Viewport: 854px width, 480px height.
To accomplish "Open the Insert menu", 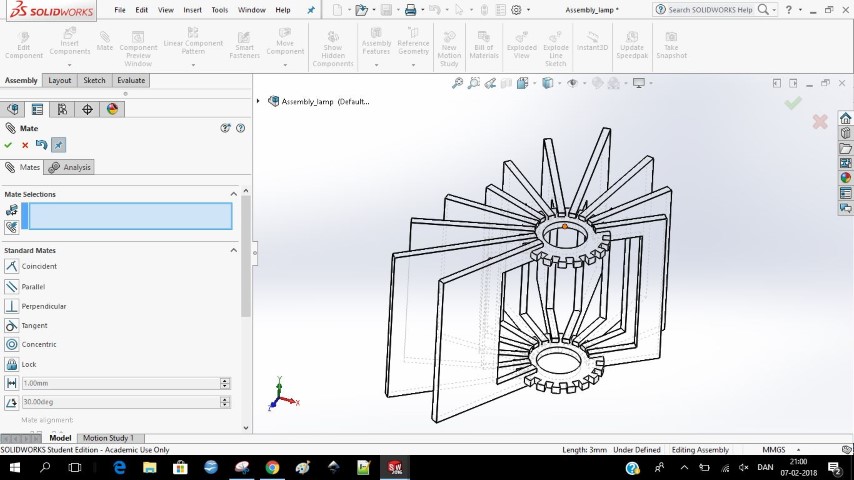I will (192, 10).
